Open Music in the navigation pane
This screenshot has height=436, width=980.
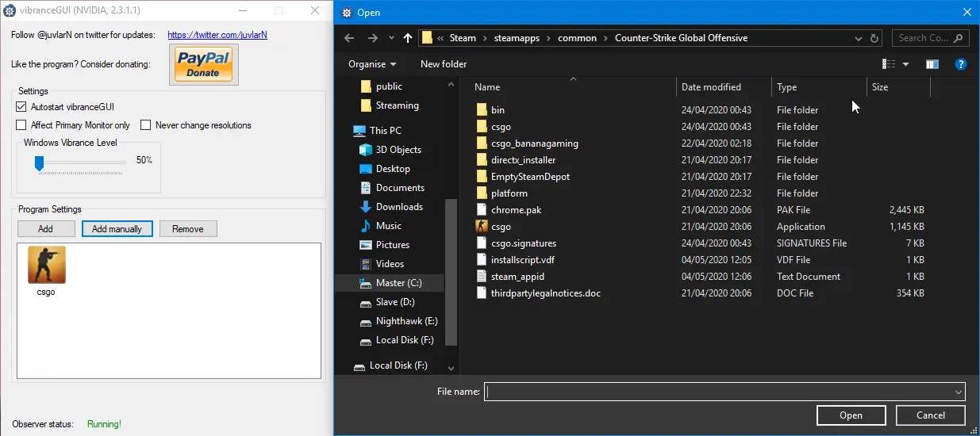coord(389,226)
